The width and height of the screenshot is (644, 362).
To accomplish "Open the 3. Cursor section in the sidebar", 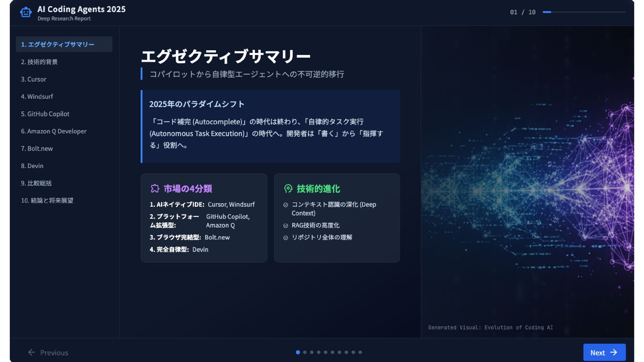I will [34, 79].
